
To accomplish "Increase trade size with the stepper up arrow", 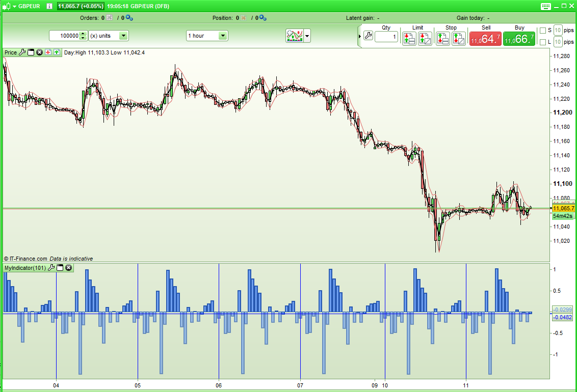I will click(83, 33).
